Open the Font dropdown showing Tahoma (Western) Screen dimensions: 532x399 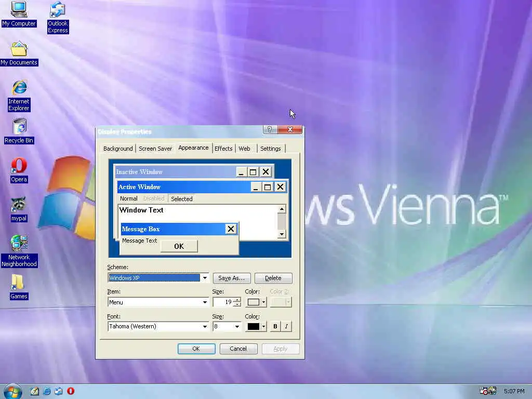(x=205, y=326)
